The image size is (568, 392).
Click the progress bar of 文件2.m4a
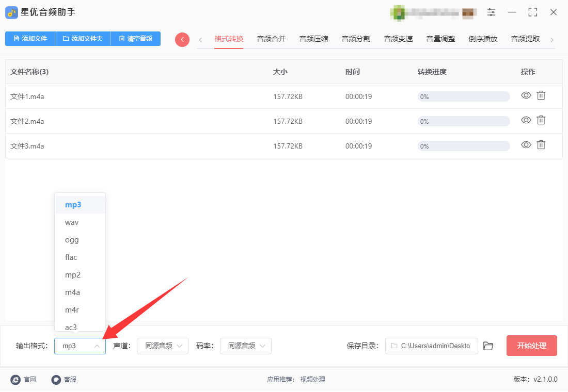(x=464, y=121)
